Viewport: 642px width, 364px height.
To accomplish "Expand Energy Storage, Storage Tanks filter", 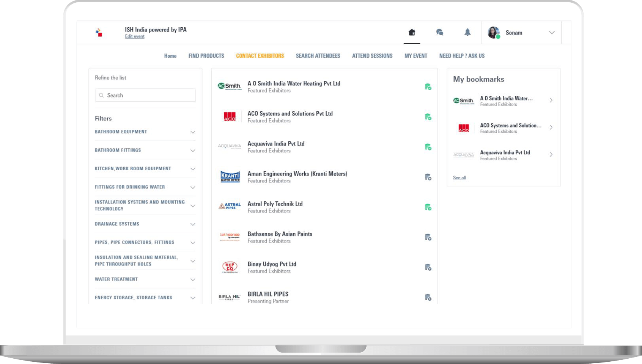I will tap(193, 298).
